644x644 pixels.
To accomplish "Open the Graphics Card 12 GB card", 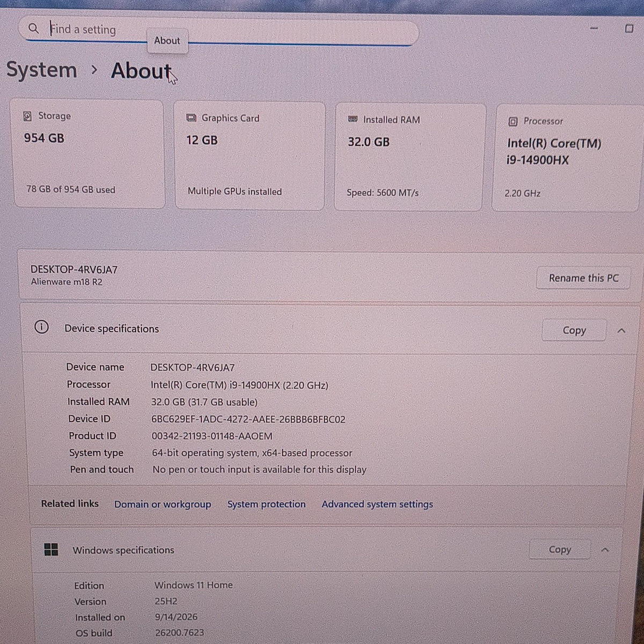I will pyautogui.click(x=250, y=156).
